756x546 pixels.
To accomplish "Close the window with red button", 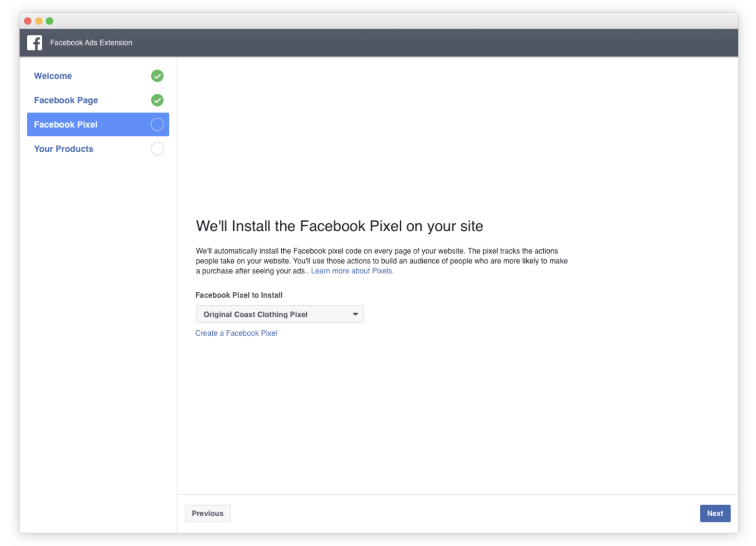I will pos(28,21).
